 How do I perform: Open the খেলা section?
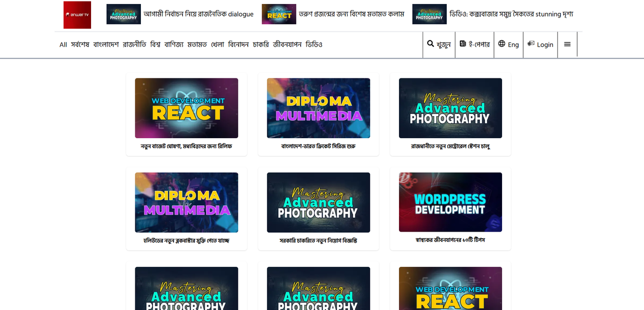click(x=217, y=44)
